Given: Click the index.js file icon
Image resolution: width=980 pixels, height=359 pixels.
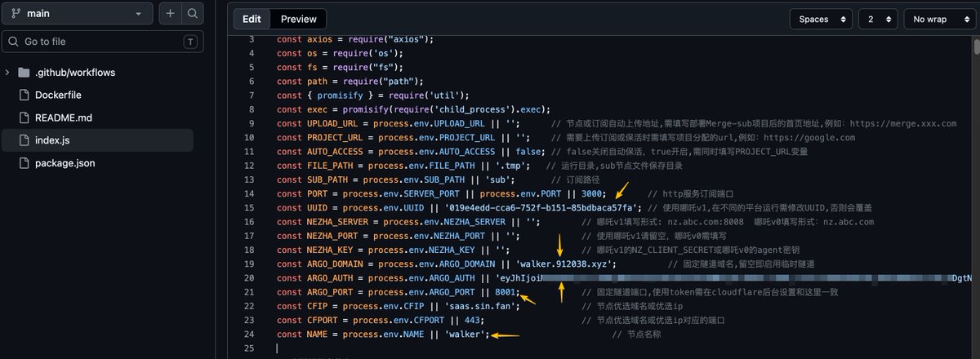Looking at the screenshot, I should coord(24,140).
